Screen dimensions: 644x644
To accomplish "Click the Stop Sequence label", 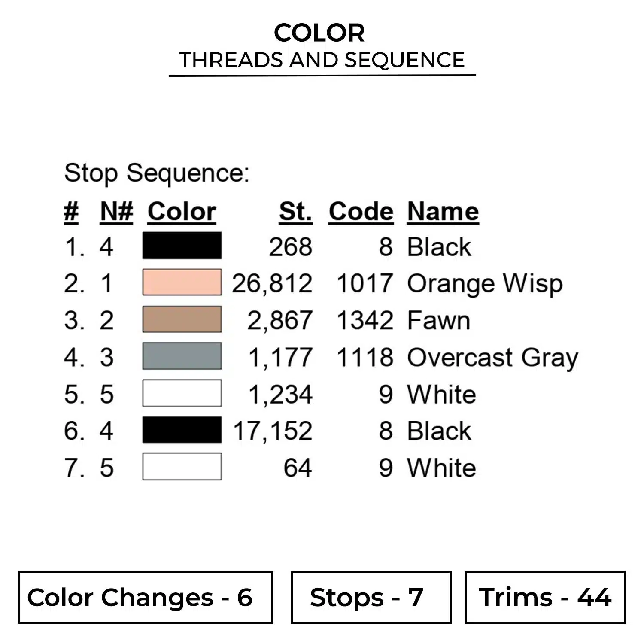I will [x=157, y=173].
